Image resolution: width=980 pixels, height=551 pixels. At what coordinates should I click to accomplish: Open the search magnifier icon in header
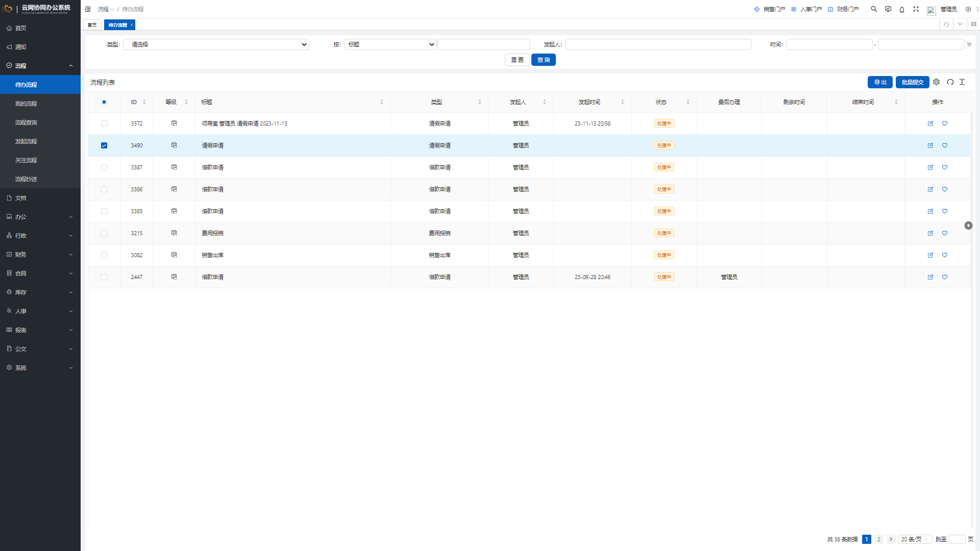pos(874,9)
